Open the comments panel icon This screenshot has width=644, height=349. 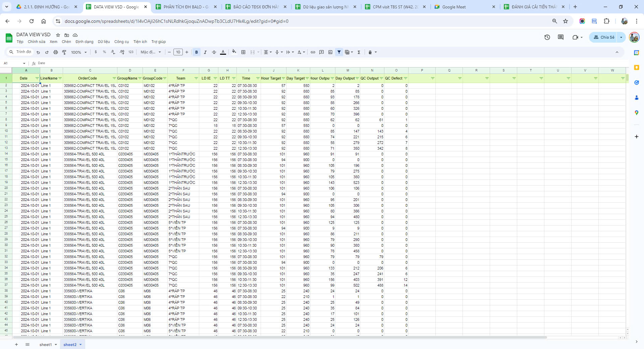(560, 37)
